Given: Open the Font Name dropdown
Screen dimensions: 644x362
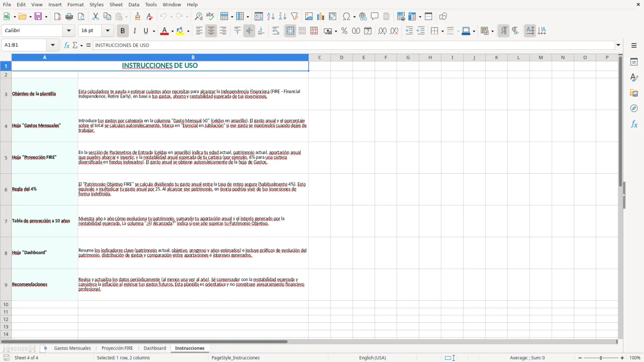Looking at the screenshot, I should point(68,31).
